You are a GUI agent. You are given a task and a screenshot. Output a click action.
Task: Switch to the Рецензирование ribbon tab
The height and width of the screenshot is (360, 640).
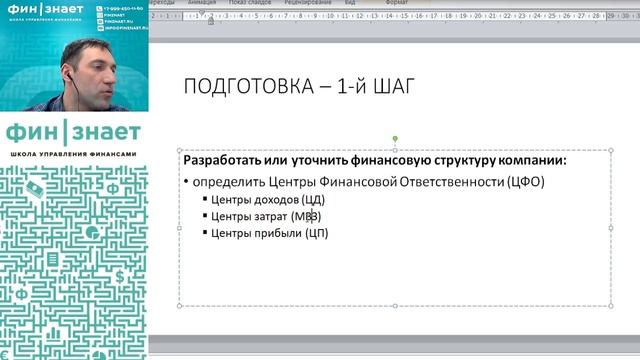[308, 2]
